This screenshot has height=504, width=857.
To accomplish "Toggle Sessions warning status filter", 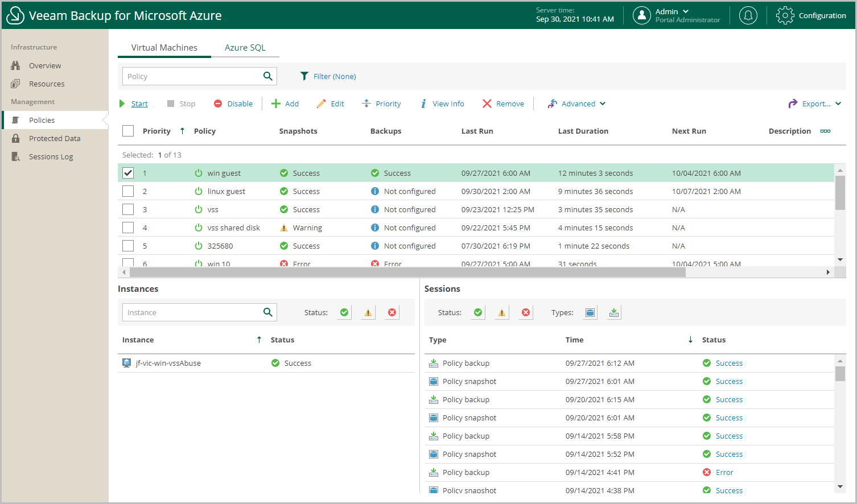I will (x=502, y=312).
